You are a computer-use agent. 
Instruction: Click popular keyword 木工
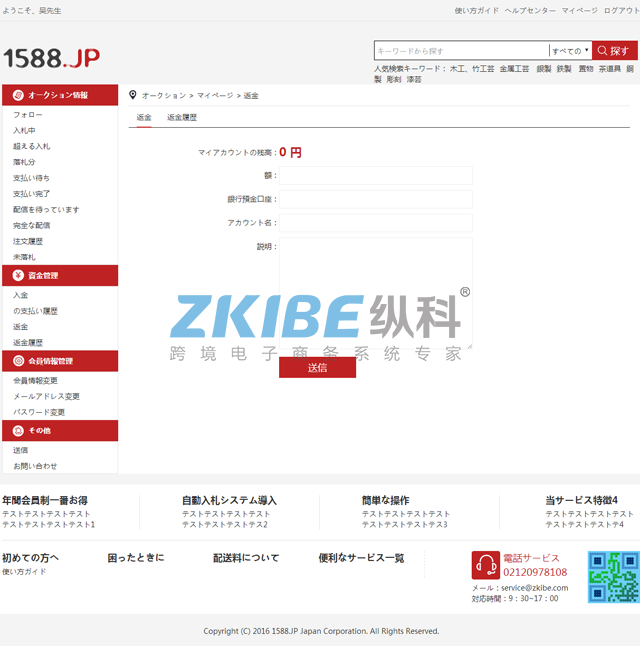pos(457,69)
